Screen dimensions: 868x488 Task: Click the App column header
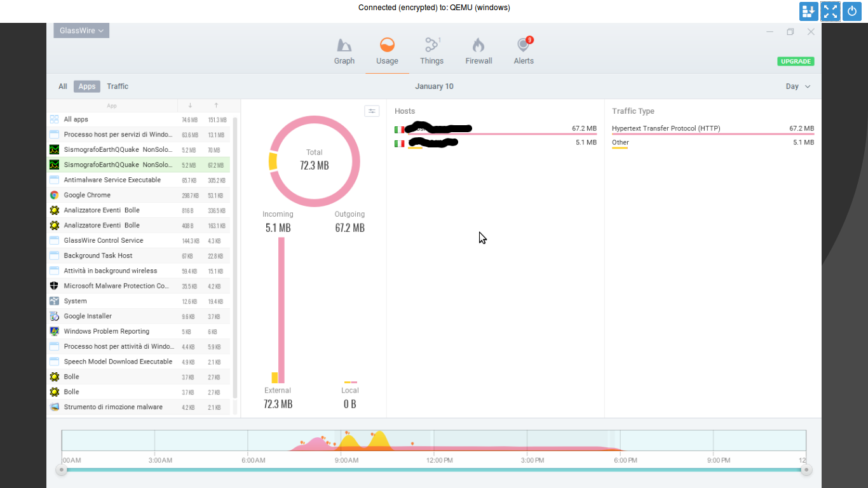pyautogui.click(x=112, y=105)
